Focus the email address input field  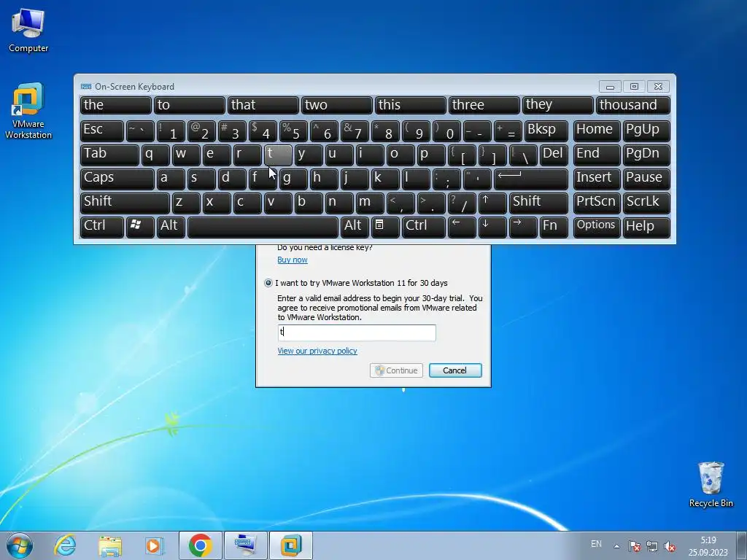tap(356, 332)
